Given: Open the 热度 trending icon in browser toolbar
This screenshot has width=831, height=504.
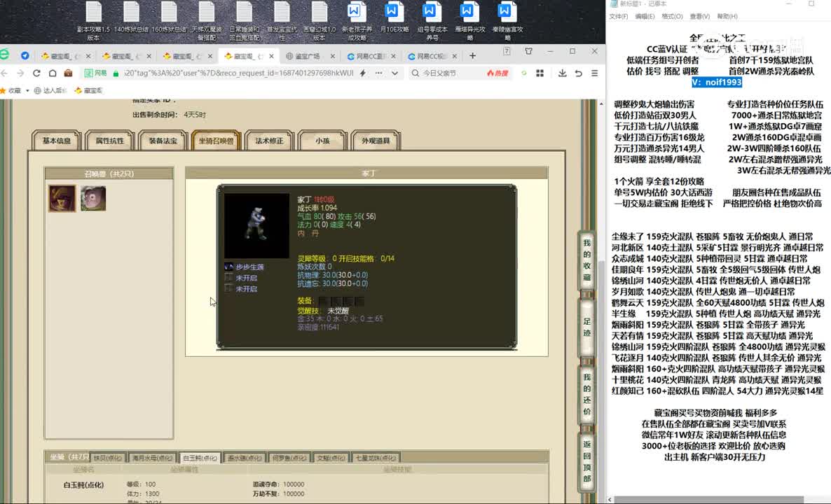Looking at the screenshot, I should 497,73.
